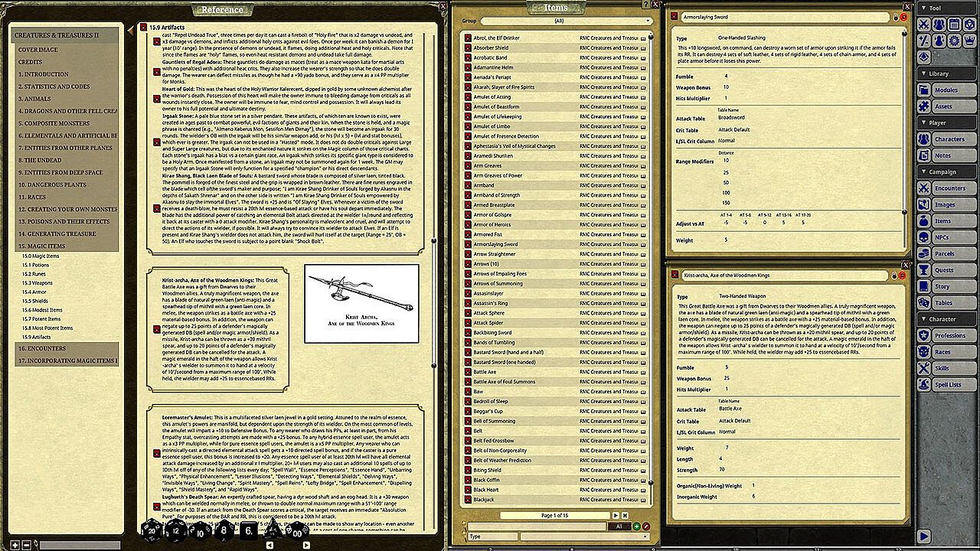Pick the d8 die
This screenshot has height=551, width=980.
tap(223, 530)
